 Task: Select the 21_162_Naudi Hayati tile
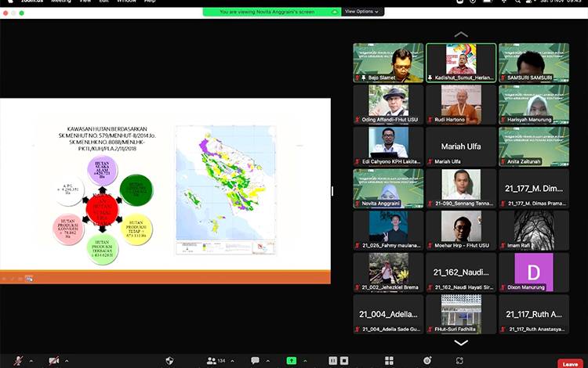click(x=461, y=272)
